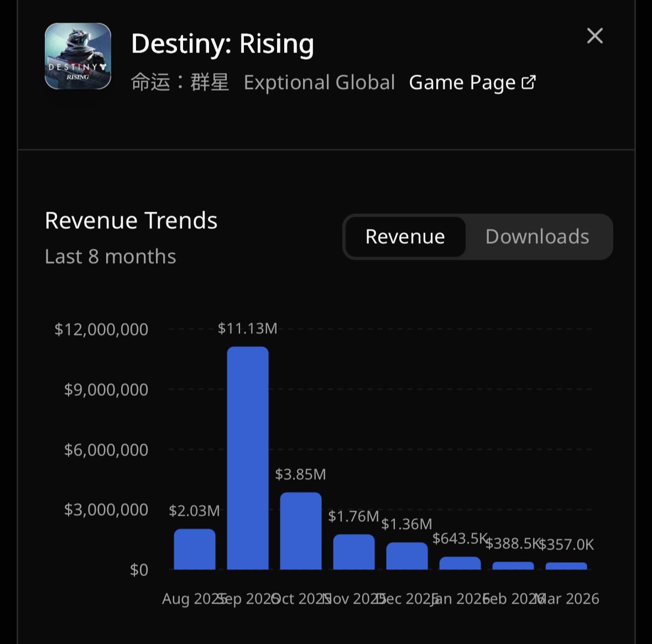The width and height of the screenshot is (652, 644).
Task: Click the $643.5K value label
Action: coord(460,538)
